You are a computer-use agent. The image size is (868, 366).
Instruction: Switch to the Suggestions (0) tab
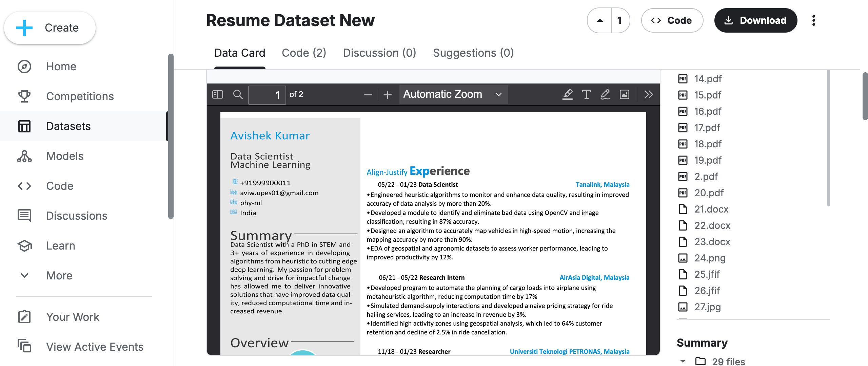[473, 53]
